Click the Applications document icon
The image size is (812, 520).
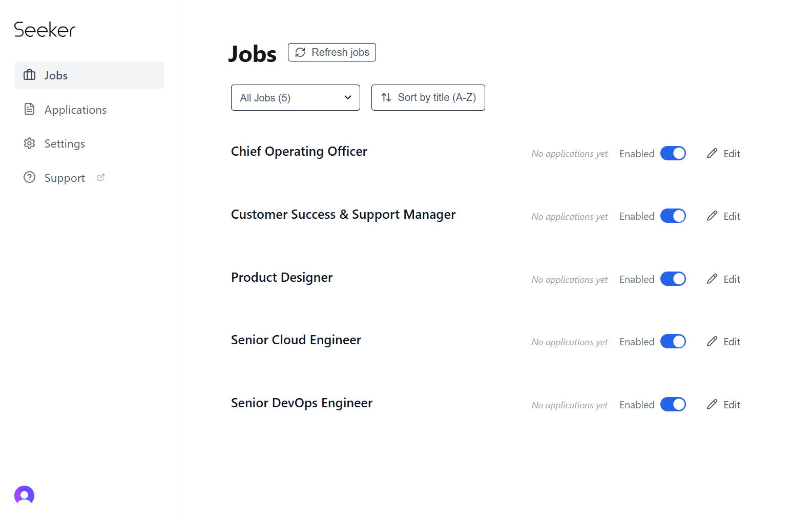[30, 109]
